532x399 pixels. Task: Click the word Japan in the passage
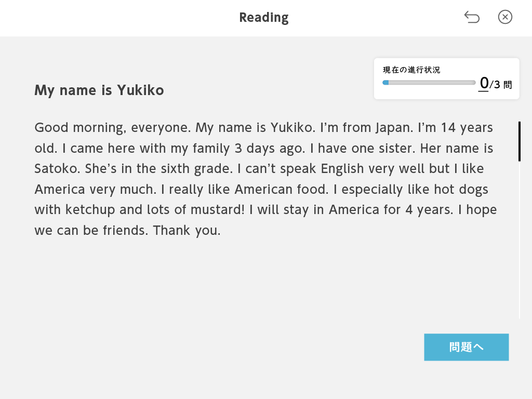(x=394, y=128)
